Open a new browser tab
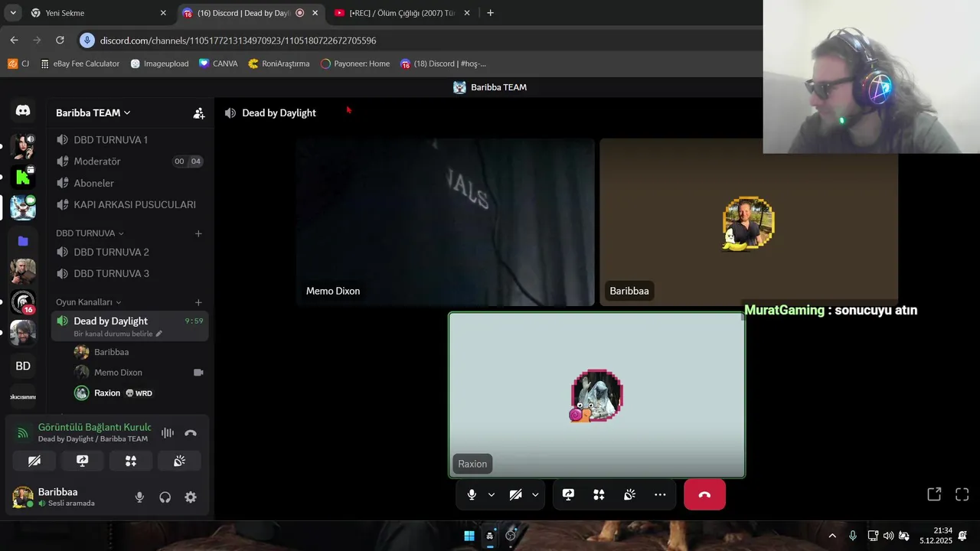The height and width of the screenshot is (551, 980). pos(490,13)
